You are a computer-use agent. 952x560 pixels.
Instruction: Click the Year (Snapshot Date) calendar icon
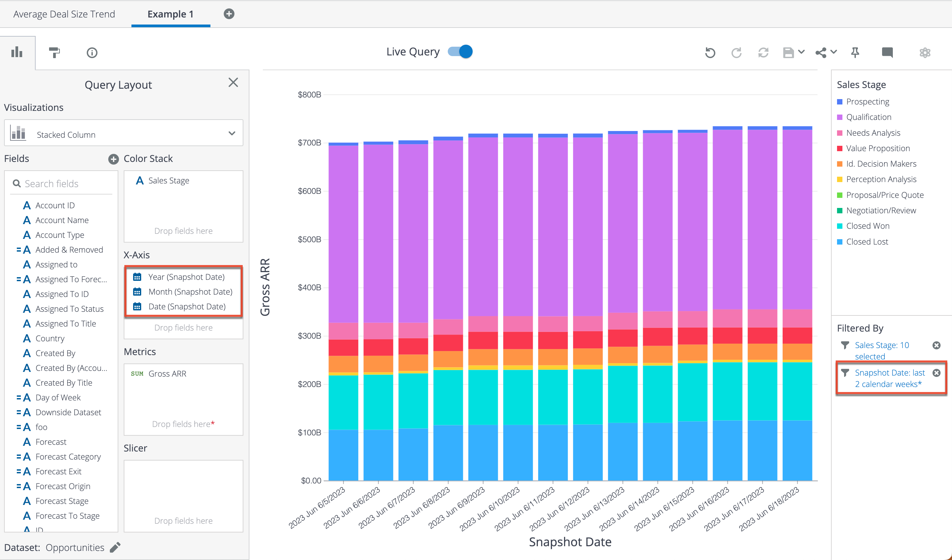(137, 277)
